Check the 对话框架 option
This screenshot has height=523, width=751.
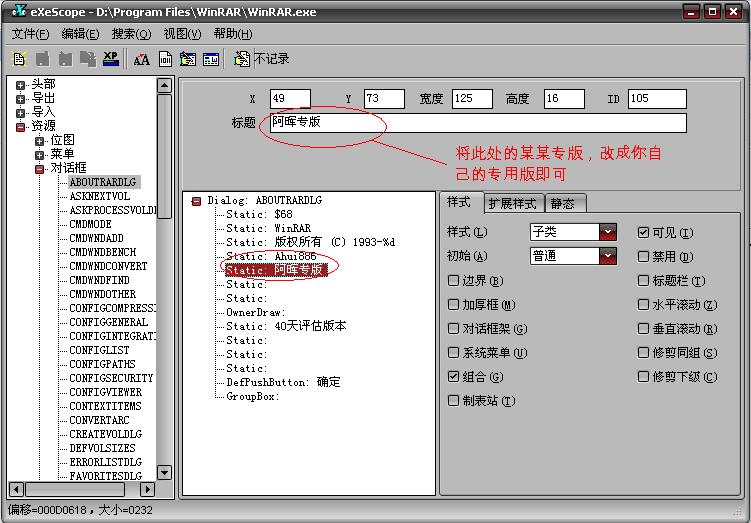(x=453, y=329)
